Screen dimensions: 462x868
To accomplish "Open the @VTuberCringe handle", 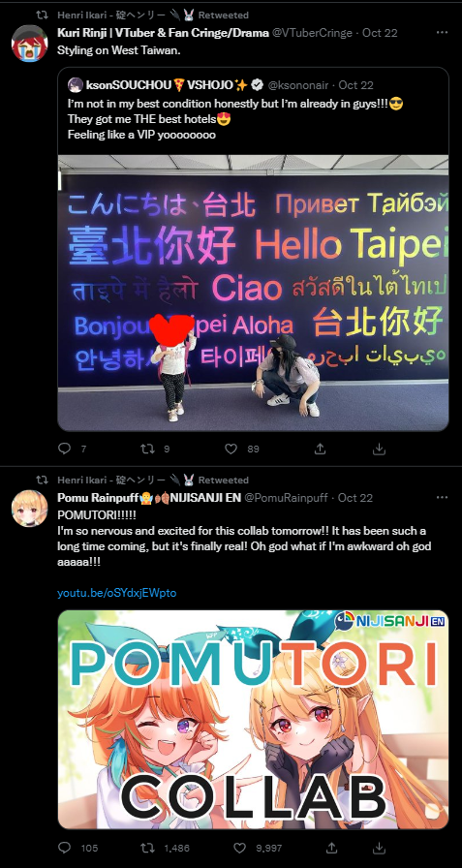I will (x=312, y=33).
